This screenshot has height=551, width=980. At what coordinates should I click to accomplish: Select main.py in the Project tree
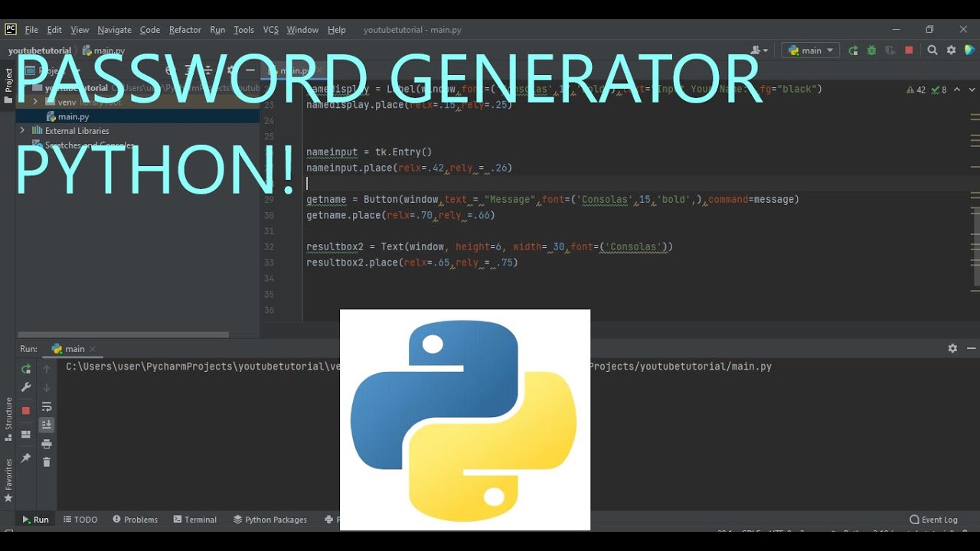point(73,116)
